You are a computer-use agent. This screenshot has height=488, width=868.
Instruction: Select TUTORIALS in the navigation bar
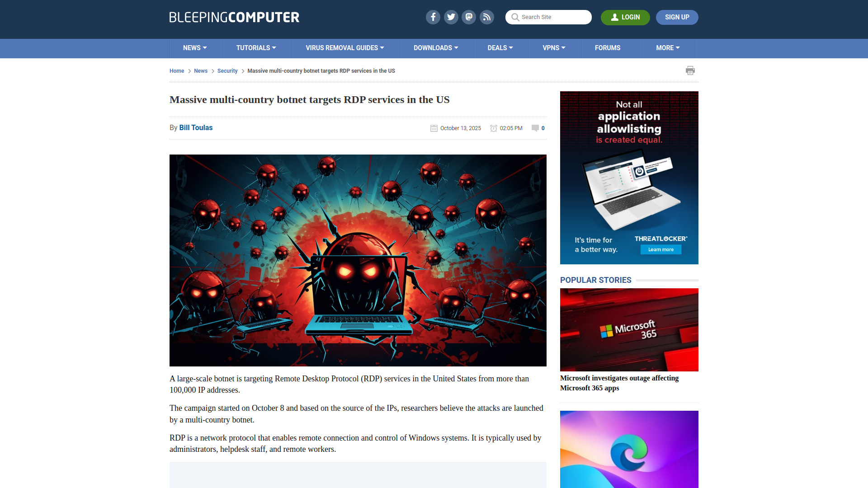[x=256, y=48]
